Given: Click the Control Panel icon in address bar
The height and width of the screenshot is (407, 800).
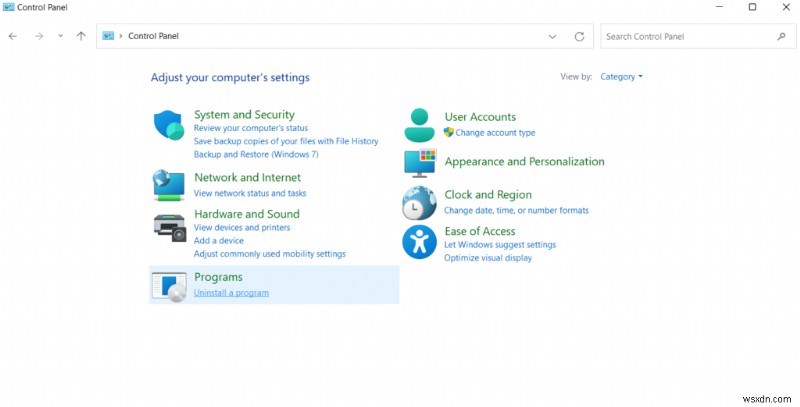Looking at the screenshot, I should pyautogui.click(x=108, y=36).
